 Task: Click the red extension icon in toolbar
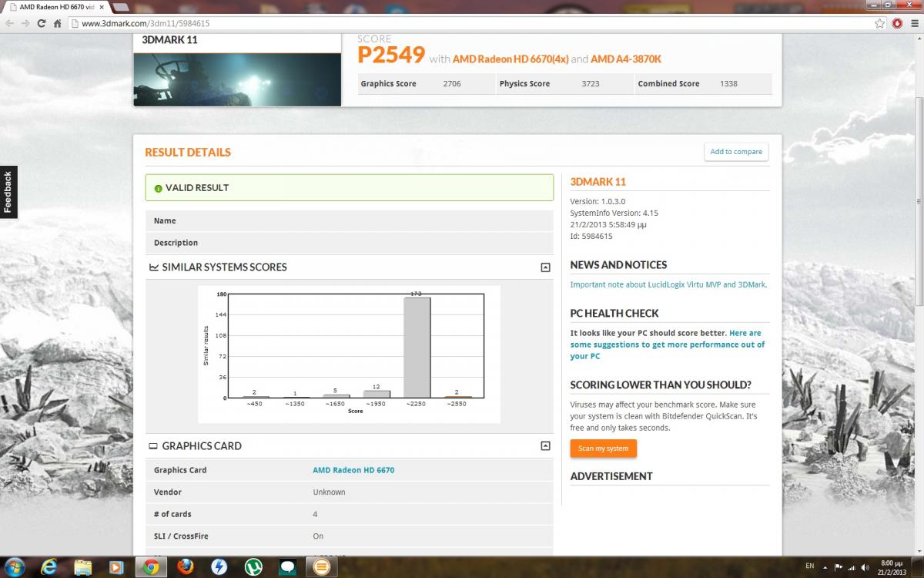click(897, 23)
